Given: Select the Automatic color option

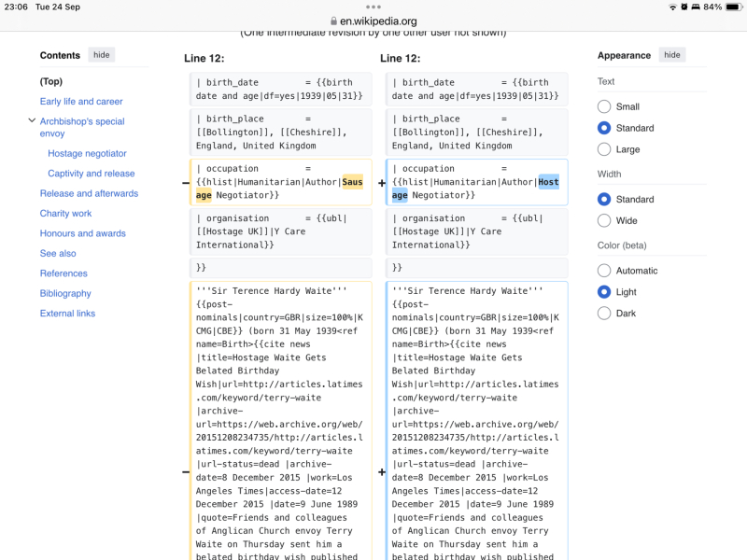Looking at the screenshot, I should point(604,271).
